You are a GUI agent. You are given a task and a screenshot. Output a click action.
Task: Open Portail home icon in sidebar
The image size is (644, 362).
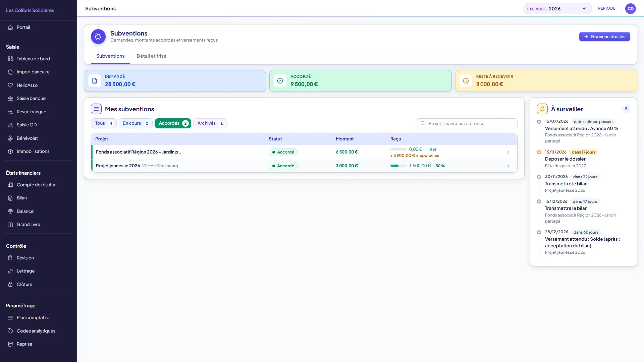[x=10, y=27]
